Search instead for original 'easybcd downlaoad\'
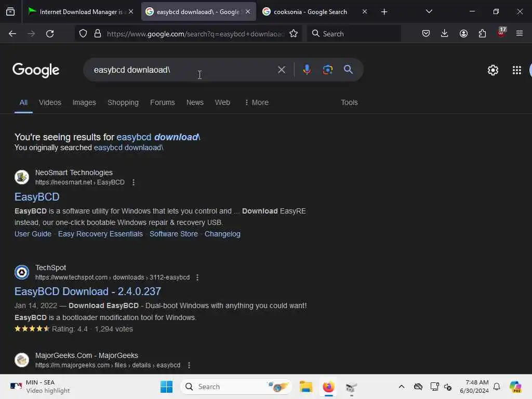Screen dimensions: 532x399 pyautogui.click(x=129, y=148)
